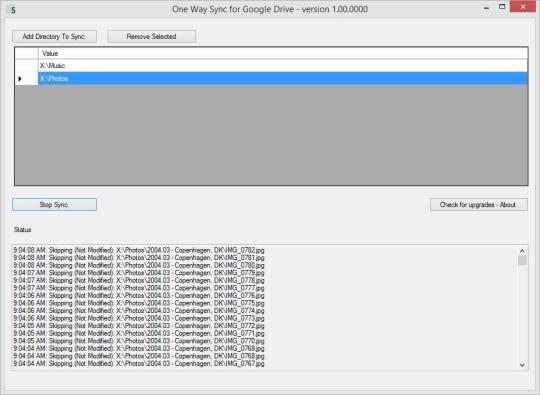Select the X:\Photos directory row

pos(282,79)
